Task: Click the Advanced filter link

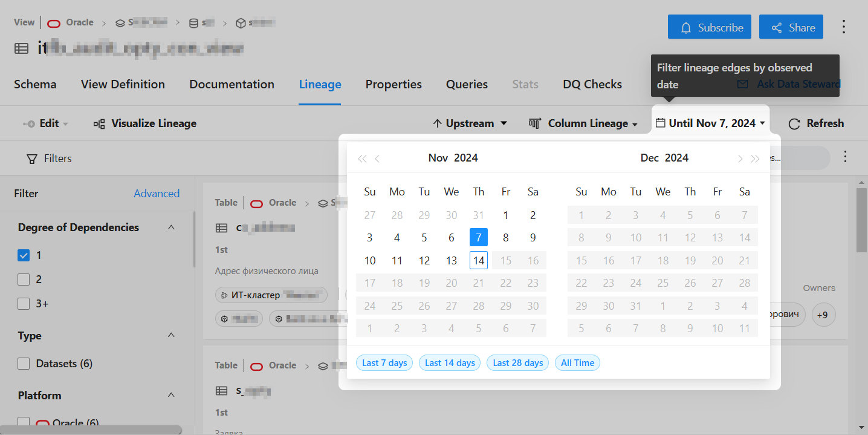Action: pos(157,194)
